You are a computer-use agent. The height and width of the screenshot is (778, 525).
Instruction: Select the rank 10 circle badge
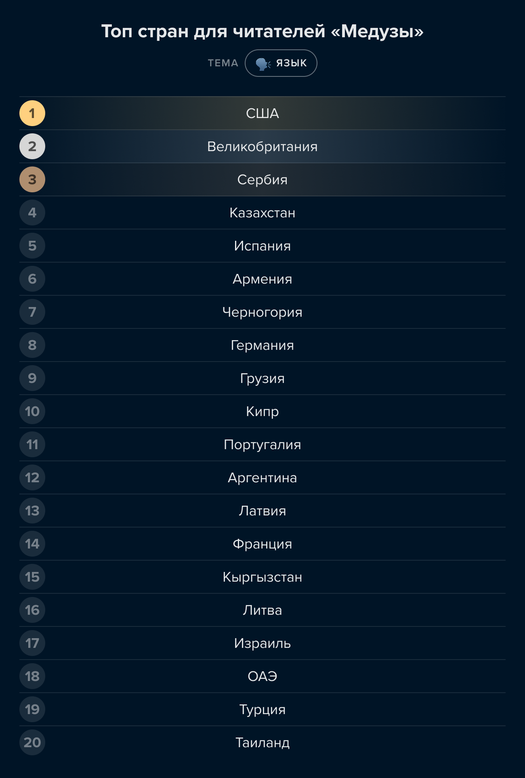pyautogui.click(x=32, y=411)
